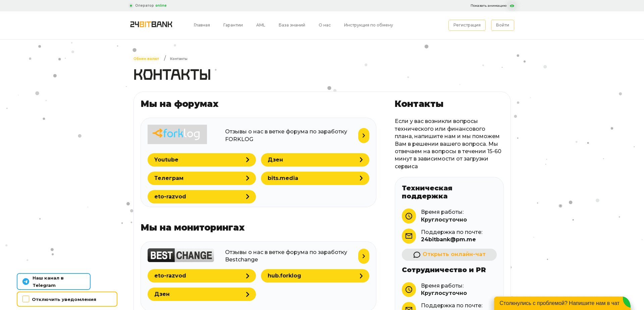Toggle the Показать анимацию eye switch
This screenshot has height=310, width=644.
pyautogui.click(x=512, y=6)
